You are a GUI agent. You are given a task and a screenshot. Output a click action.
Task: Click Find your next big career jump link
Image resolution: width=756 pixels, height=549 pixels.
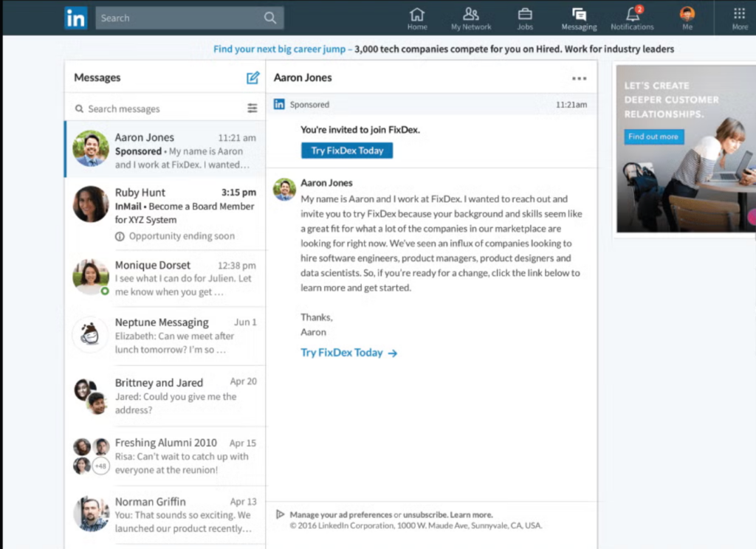tap(280, 49)
